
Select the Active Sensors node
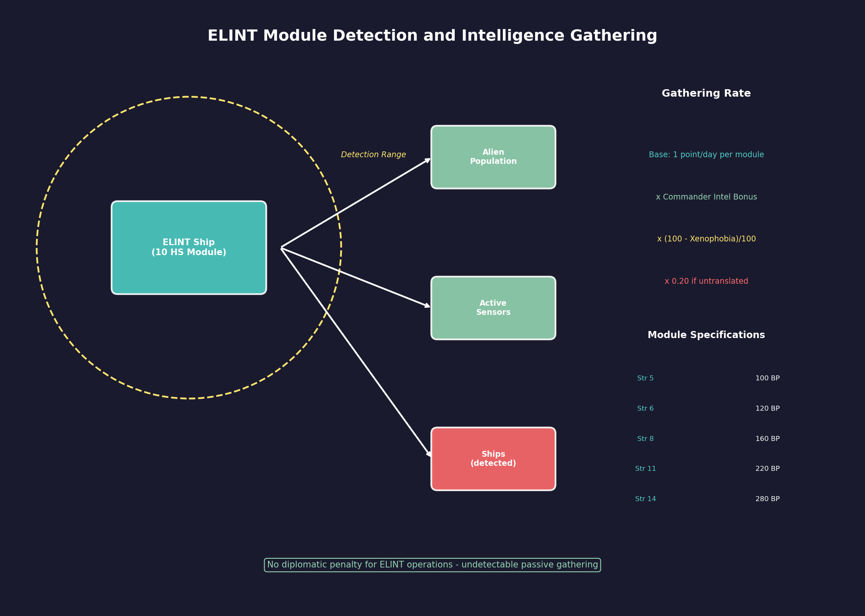point(493,308)
